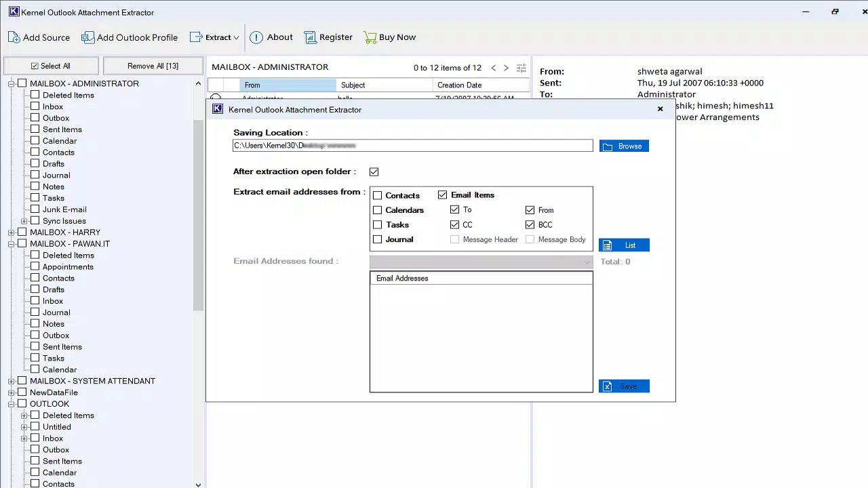This screenshot has width=868, height=488.
Task: Click the Add Outlook Profile icon
Action: click(x=87, y=37)
